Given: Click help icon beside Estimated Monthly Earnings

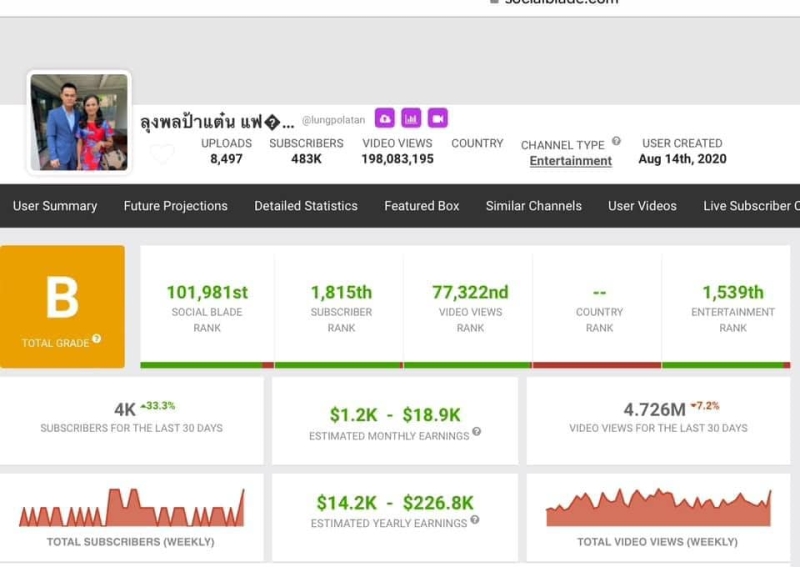Looking at the screenshot, I should (x=477, y=431).
